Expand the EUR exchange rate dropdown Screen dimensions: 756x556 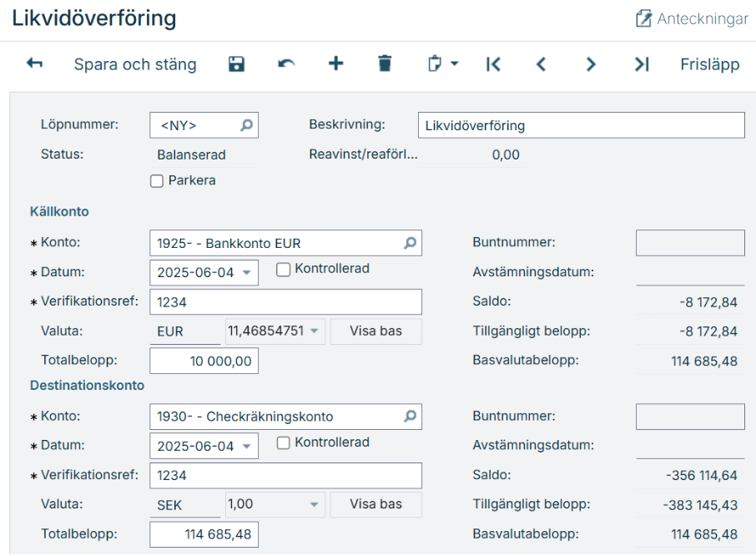point(314,331)
